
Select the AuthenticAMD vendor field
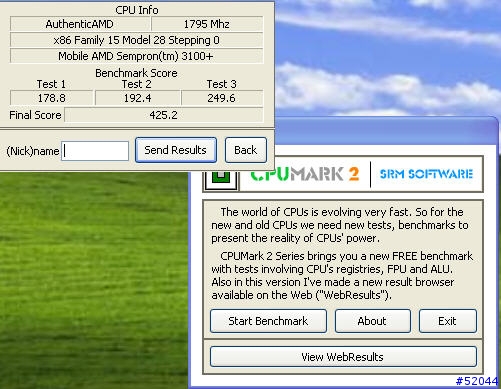(80, 24)
